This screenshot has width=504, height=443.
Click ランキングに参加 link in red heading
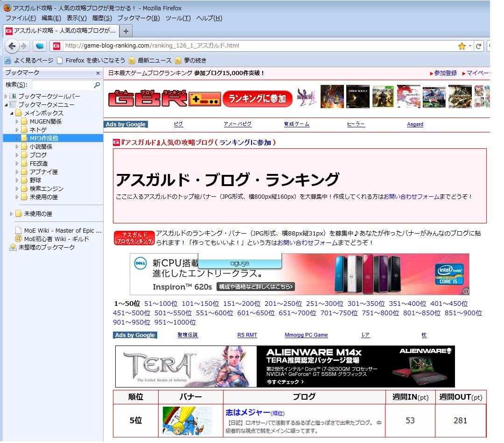245,142
